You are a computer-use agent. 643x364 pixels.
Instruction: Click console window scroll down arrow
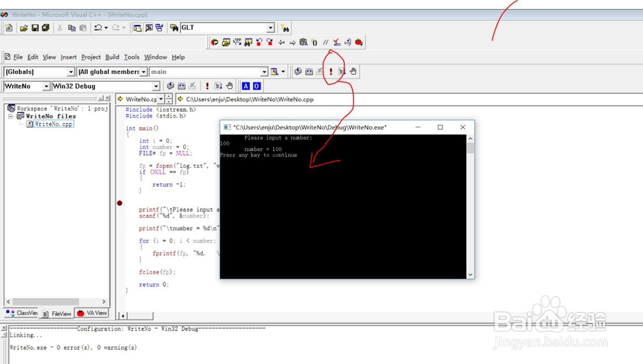[471, 275]
